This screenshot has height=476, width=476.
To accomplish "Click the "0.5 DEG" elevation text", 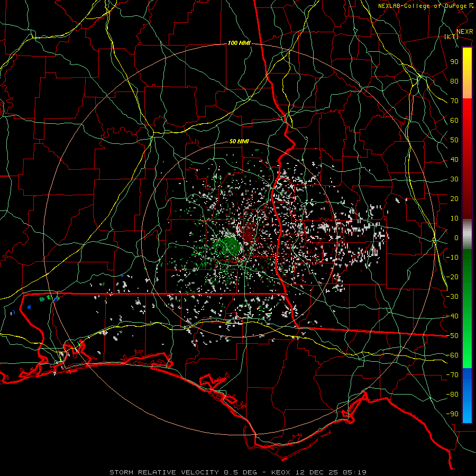I will point(240,472).
